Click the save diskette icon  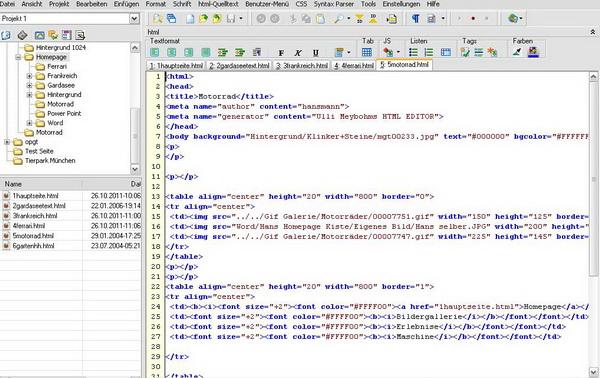[x=231, y=18]
